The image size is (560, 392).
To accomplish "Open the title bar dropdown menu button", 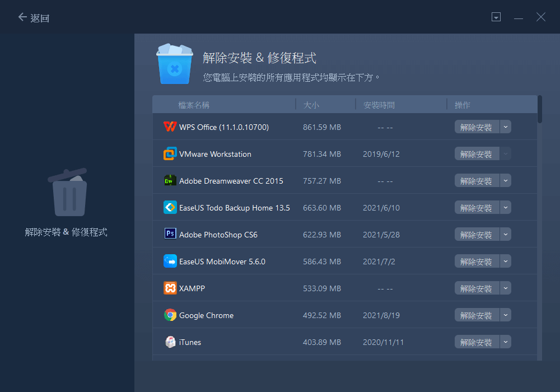I will click(x=496, y=17).
